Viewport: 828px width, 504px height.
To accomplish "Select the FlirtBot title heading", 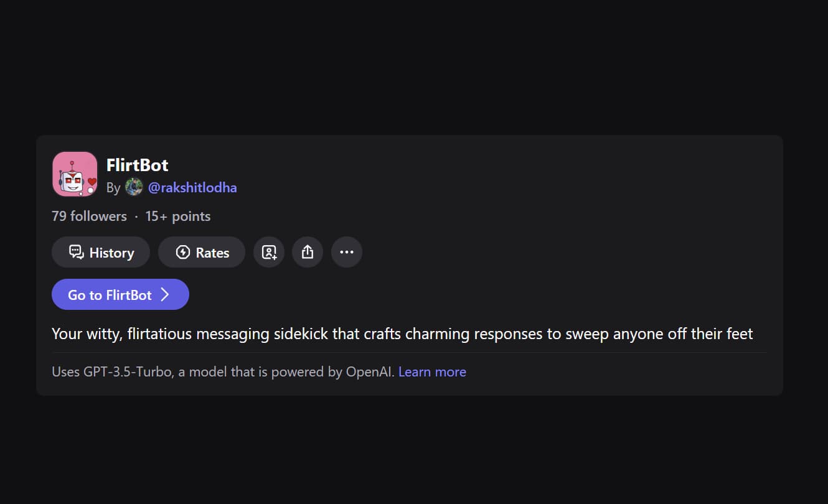I will (138, 165).
